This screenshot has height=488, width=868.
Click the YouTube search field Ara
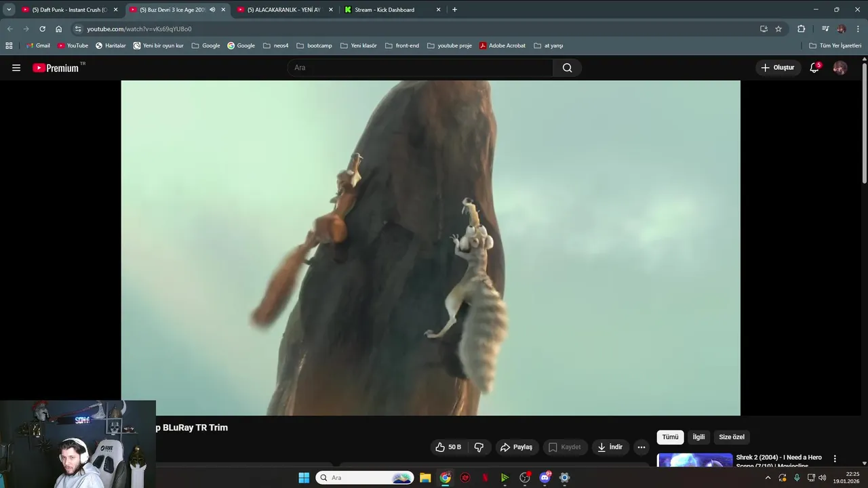coord(420,68)
